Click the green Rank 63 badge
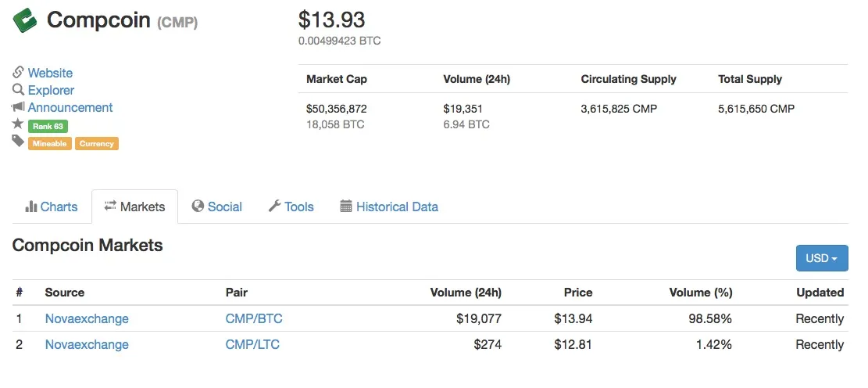This screenshot has height=388, width=868. tap(48, 126)
